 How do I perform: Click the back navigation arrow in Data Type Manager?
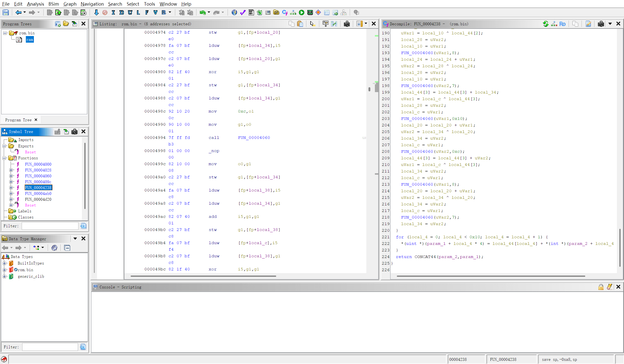5,248
